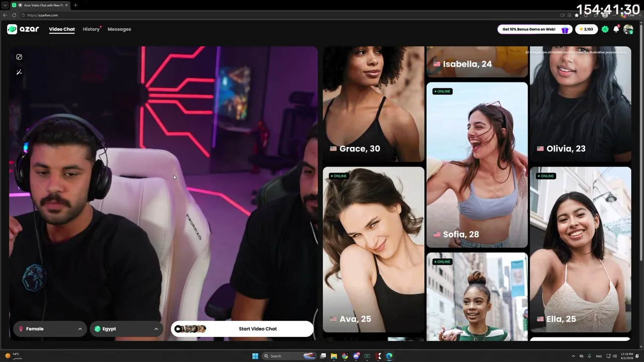Open the volume control in tray
Image resolution: width=644 pixels, height=362 pixels.
tap(614, 356)
